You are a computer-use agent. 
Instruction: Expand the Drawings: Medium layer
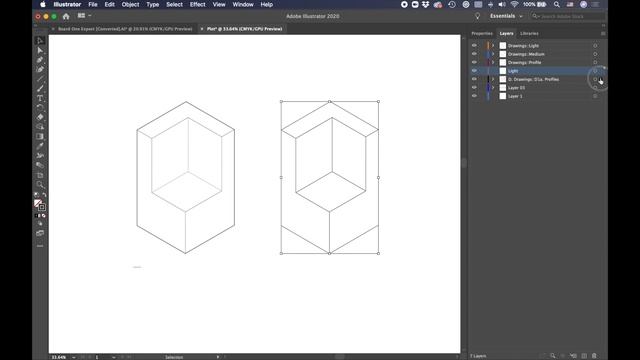click(x=493, y=54)
